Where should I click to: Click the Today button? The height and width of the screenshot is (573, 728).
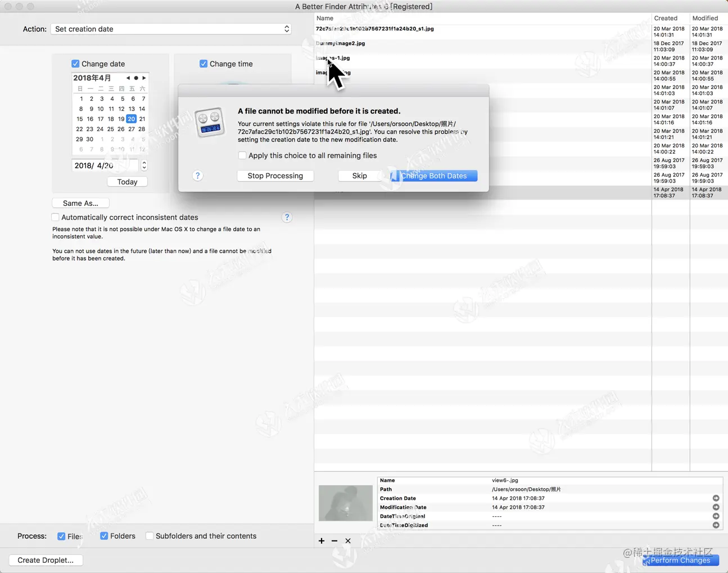(127, 182)
